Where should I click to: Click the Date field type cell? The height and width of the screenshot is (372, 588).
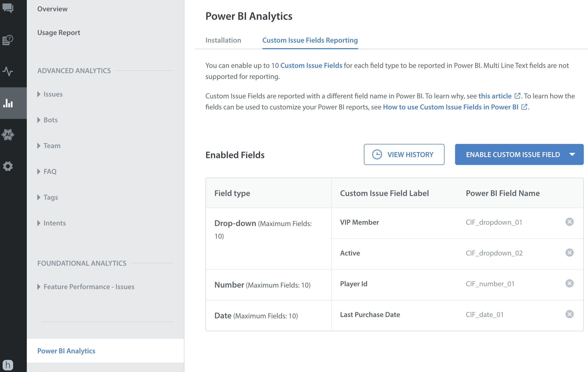[269, 315]
